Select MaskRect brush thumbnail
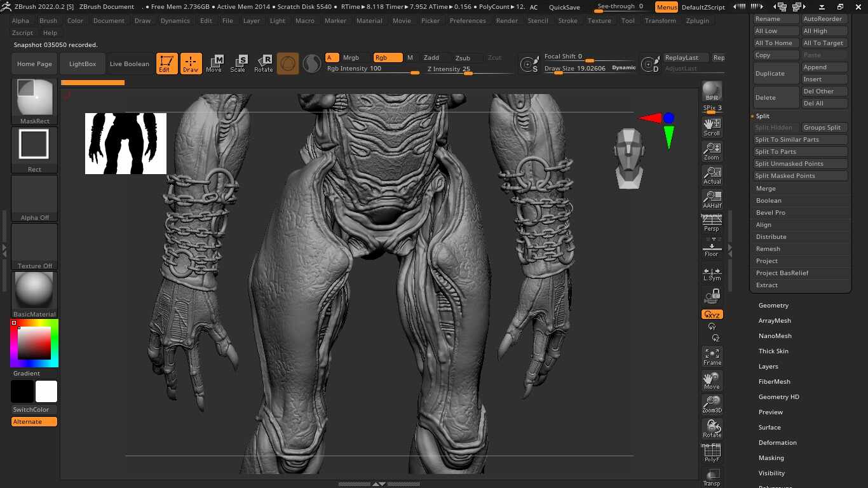Viewport: 868px width, 488px height. [34, 102]
